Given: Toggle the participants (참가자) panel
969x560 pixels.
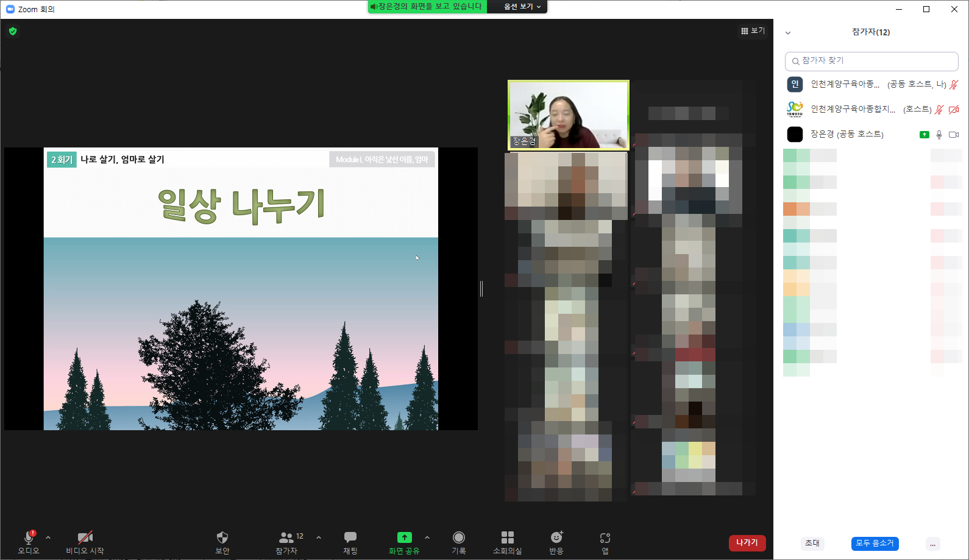Looking at the screenshot, I should (287, 542).
